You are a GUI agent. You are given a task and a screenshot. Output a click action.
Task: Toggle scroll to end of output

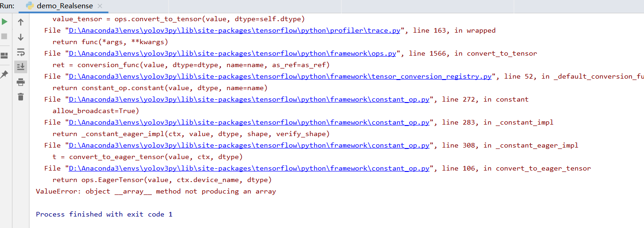coord(21,67)
